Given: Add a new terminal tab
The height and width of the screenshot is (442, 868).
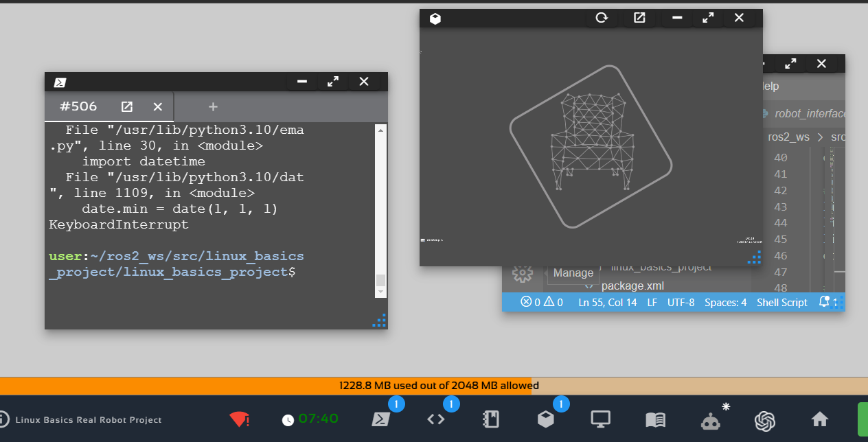Looking at the screenshot, I should (x=213, y=106).
